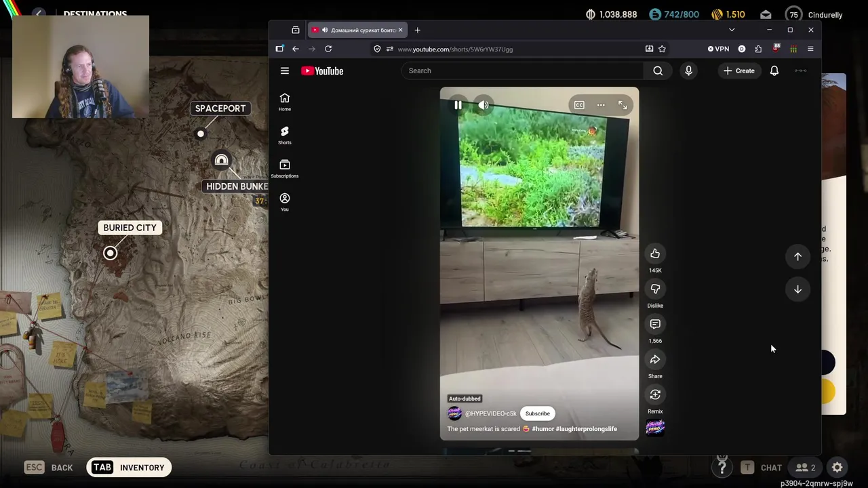The height and width of the screenshot is (488, 868).
Task: Open INVENTORY tab in the game
Action: coord(129,468)
